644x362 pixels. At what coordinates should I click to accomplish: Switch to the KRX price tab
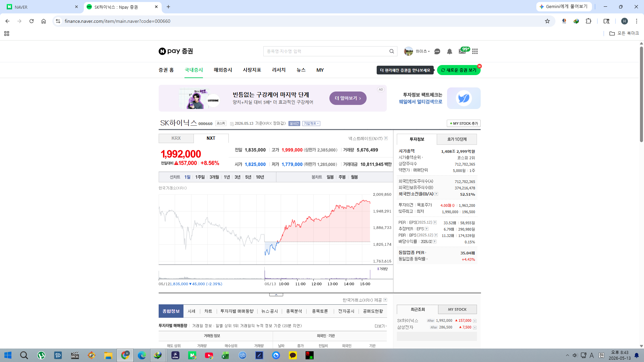[176, 138]
